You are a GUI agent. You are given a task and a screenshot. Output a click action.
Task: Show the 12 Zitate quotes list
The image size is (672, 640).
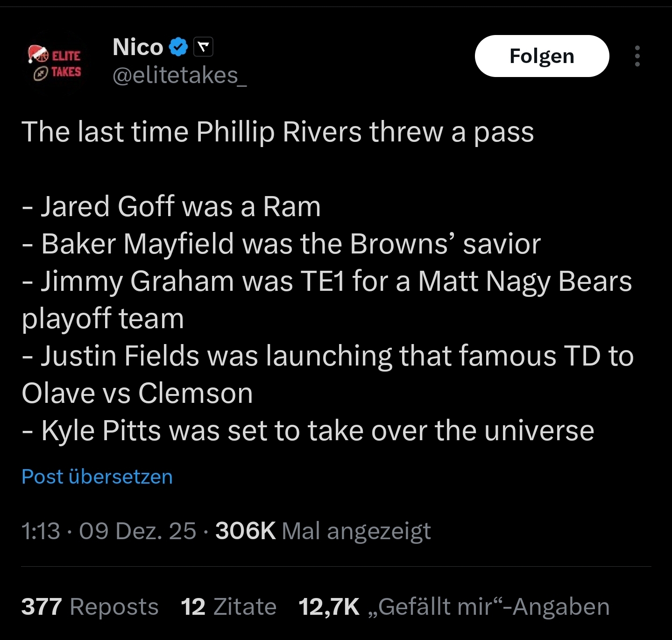228,607
